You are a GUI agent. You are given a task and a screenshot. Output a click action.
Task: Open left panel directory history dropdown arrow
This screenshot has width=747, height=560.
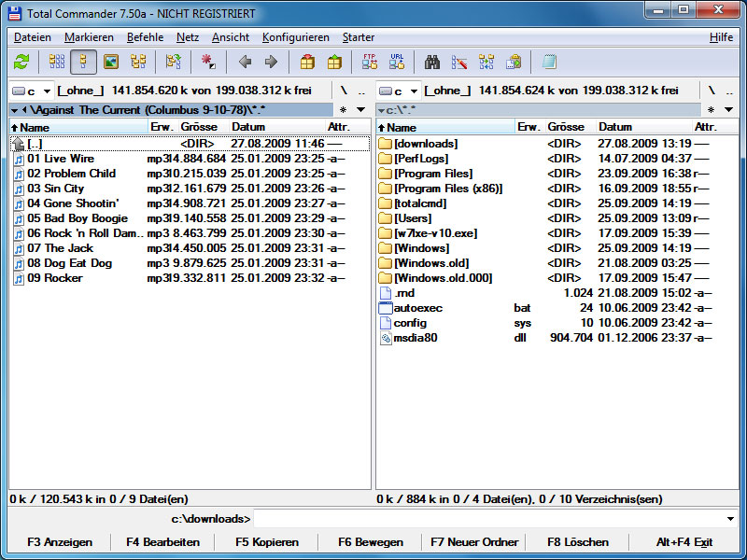click(x=361, y=110)
